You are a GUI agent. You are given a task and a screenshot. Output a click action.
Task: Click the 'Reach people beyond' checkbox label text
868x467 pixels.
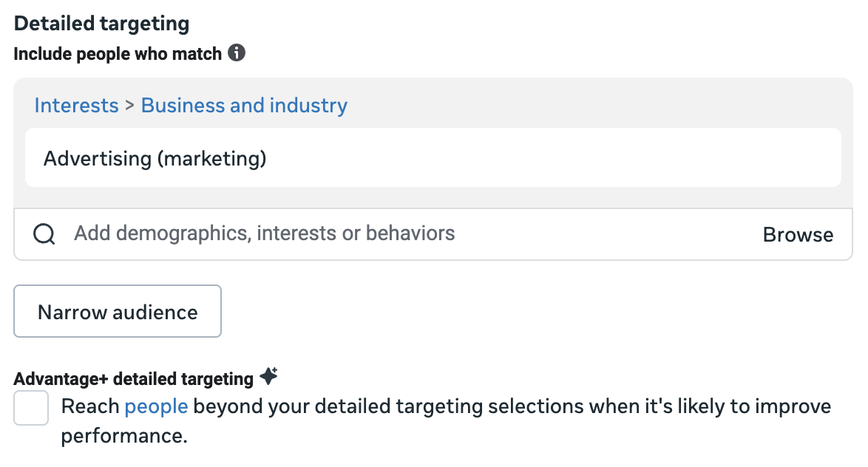pyautogui.click(x=446, y=421)
